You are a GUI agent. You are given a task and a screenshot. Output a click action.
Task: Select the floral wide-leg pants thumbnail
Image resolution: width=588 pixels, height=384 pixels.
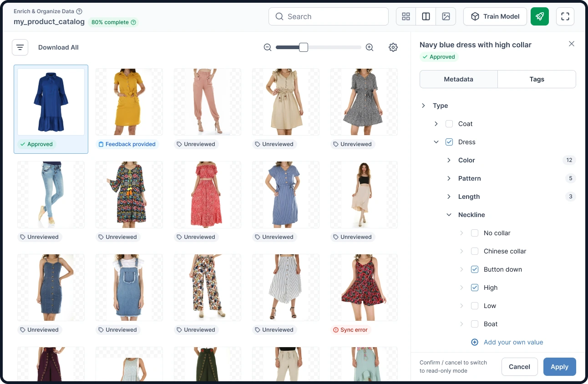click(x=208, y=288)
